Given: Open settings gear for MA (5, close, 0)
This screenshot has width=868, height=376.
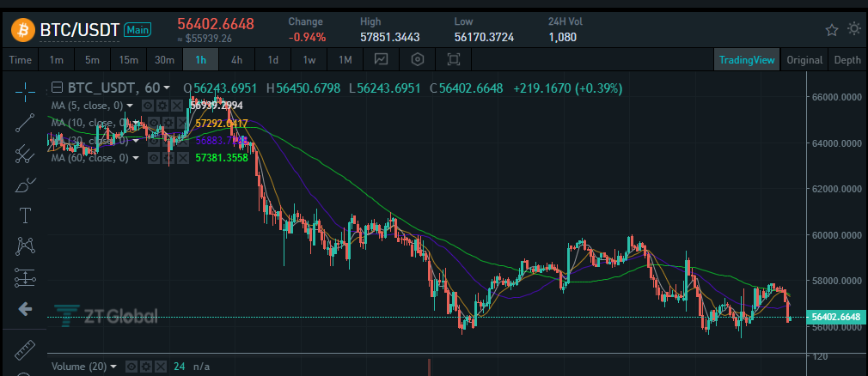Looking at the screenshot, I should 162,106.
